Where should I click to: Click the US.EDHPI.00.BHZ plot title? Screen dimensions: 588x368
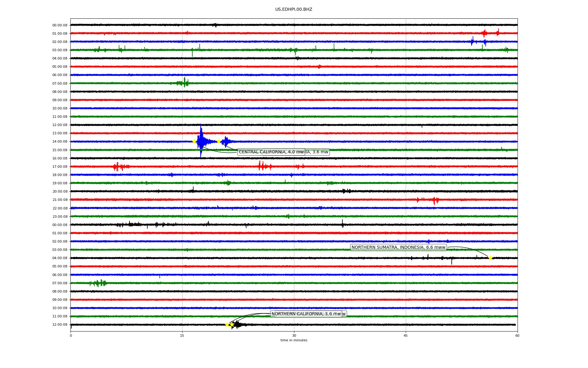pyautogui.click(x=293, y=10)
